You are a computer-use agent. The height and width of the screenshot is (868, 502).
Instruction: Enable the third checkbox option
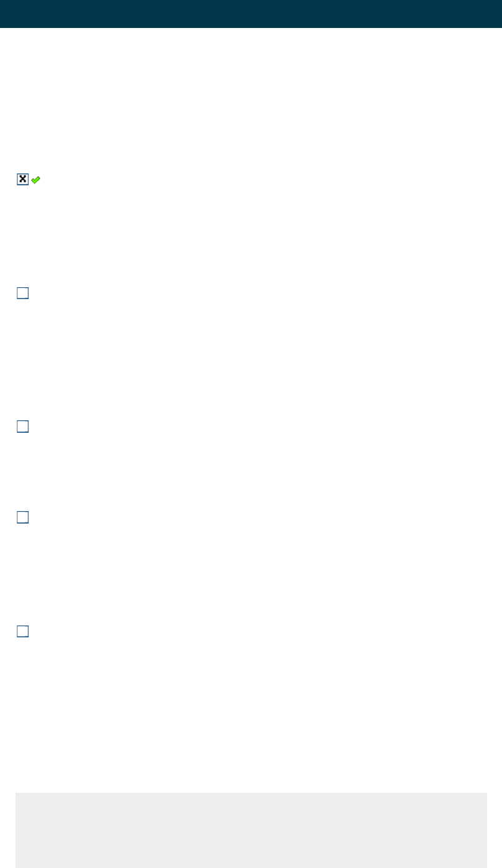point(23,427)
